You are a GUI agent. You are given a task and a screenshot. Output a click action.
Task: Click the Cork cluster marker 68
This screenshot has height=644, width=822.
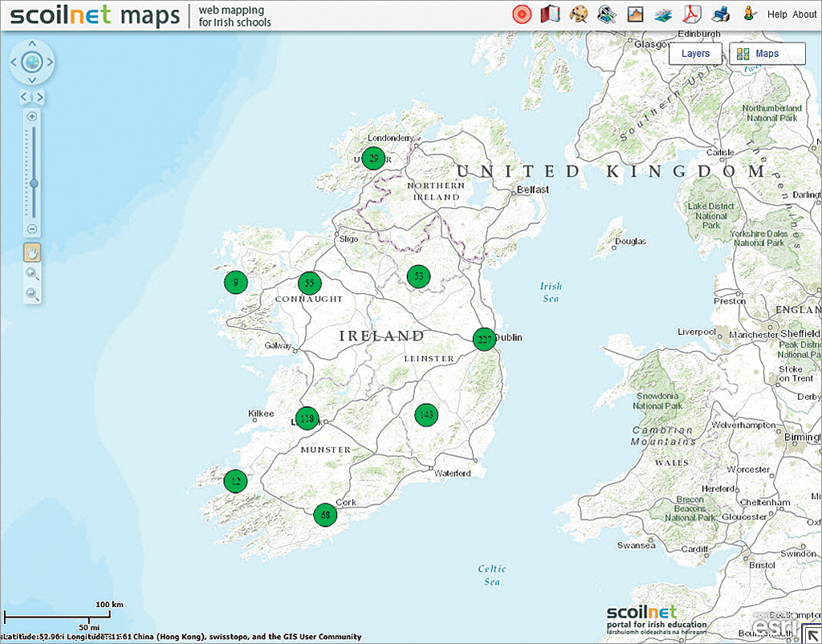tap(324, 515)
